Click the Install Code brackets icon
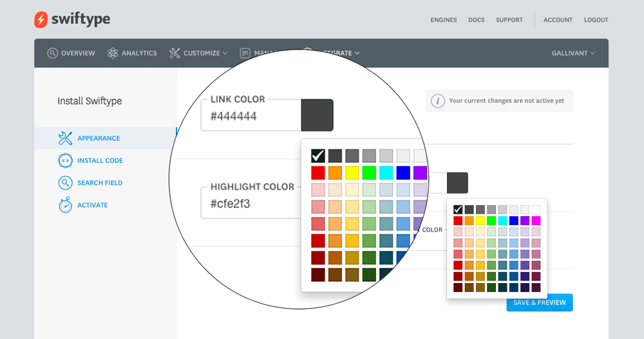The image size is (644, 339). [65, 161]
